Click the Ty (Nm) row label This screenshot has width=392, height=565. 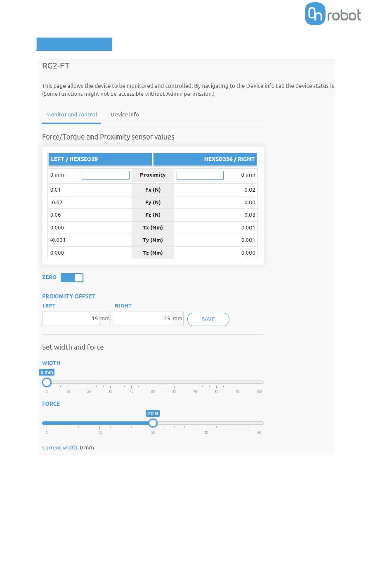click(x=153, y=240)
